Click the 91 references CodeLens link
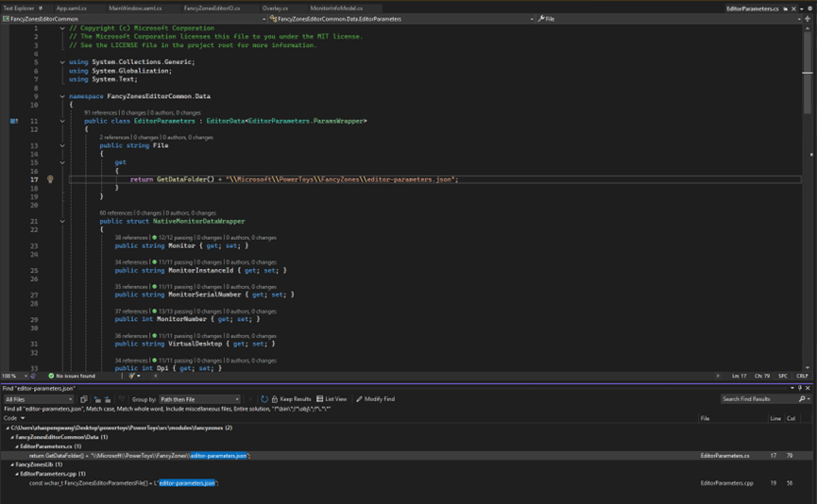 point(98,112)
